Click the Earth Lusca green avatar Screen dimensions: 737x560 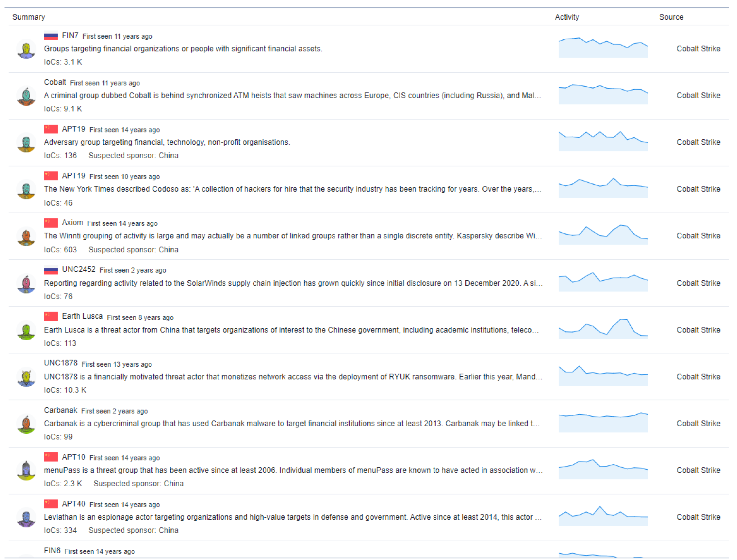tap(26, 330)
